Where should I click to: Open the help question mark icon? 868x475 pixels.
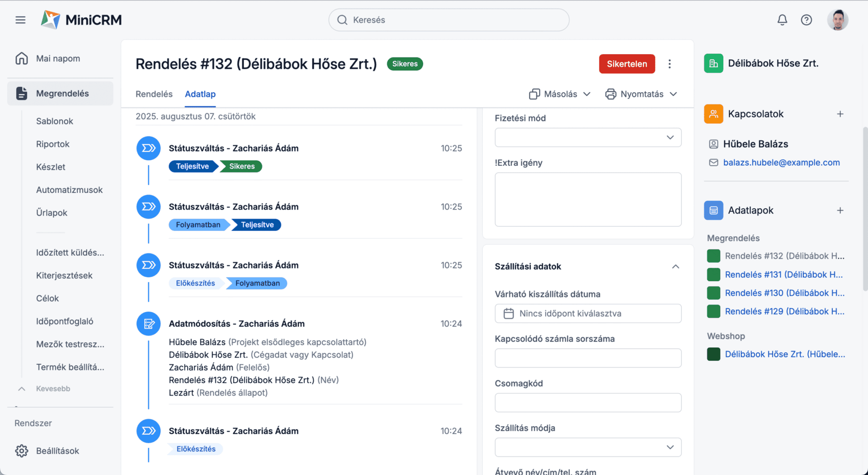[x=807, y=20]
